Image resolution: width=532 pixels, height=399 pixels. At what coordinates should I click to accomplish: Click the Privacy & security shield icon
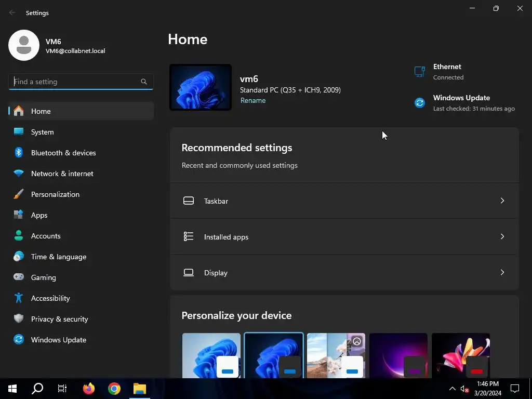19,318
